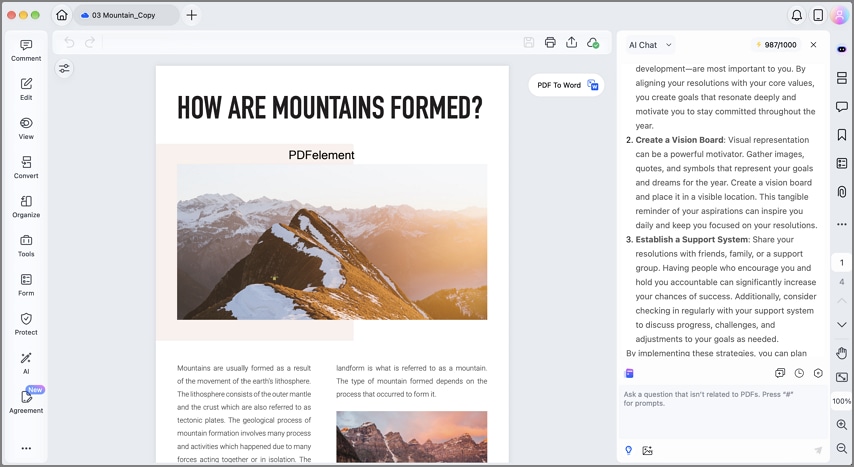This screenshot has width=854, height=467.
Task: Open the bookmarks panel
Action: [x=841, y=135]
